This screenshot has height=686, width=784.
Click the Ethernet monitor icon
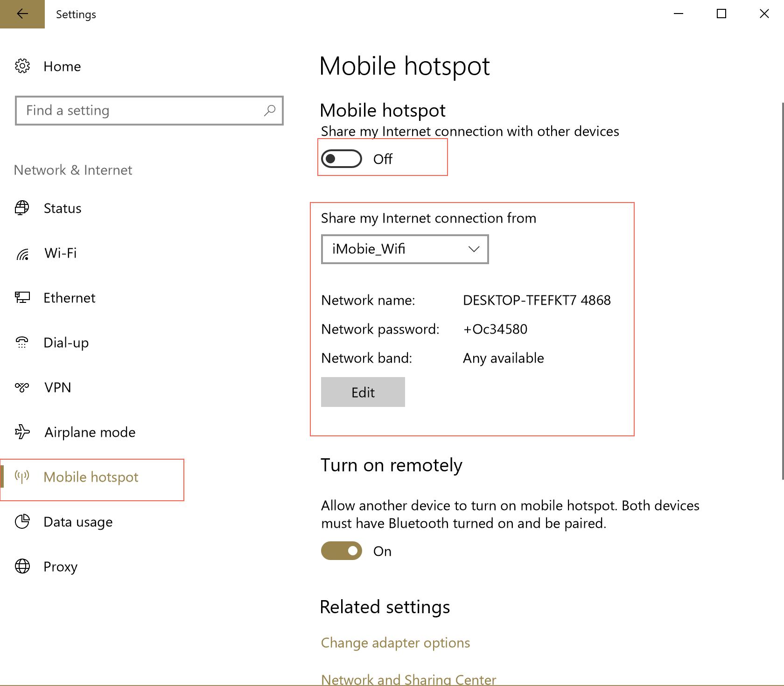coord(22,297)
